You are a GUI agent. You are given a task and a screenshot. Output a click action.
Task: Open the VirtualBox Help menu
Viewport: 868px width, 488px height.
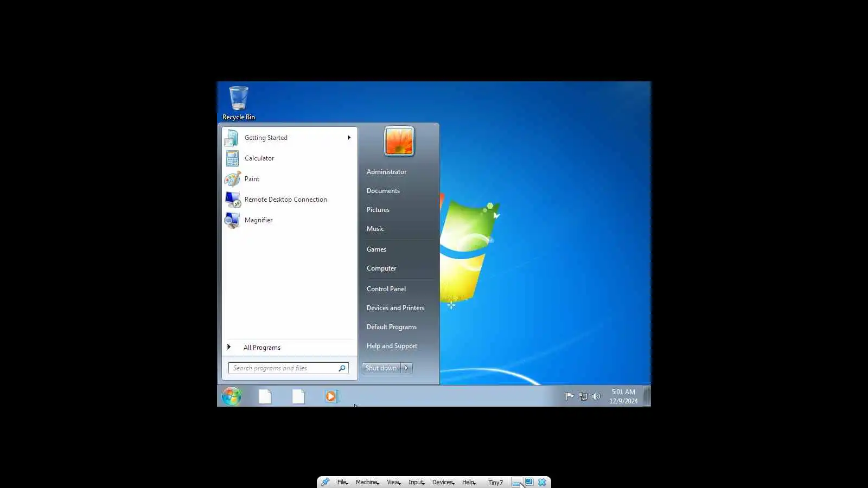(469, 482)
